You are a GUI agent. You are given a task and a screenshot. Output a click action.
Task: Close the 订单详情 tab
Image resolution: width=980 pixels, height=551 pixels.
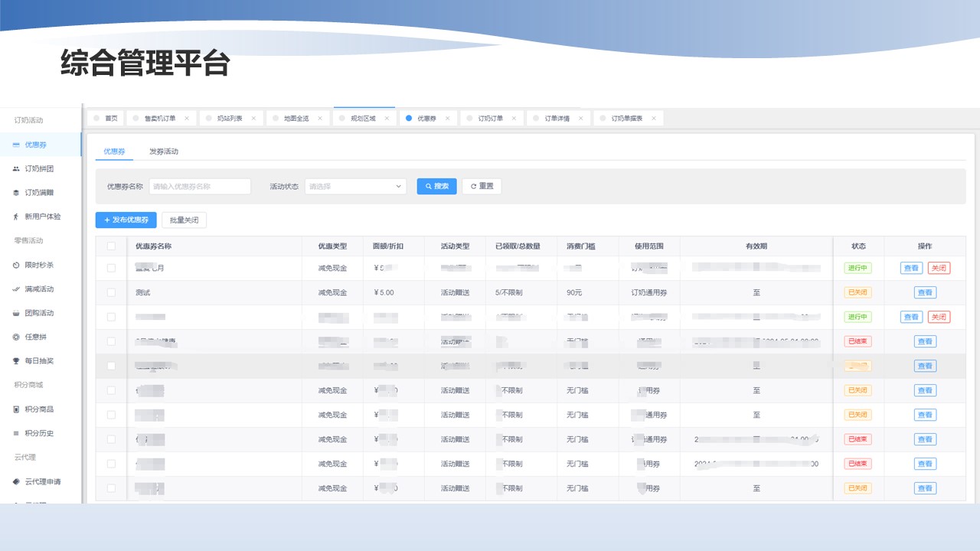(580, 119)
